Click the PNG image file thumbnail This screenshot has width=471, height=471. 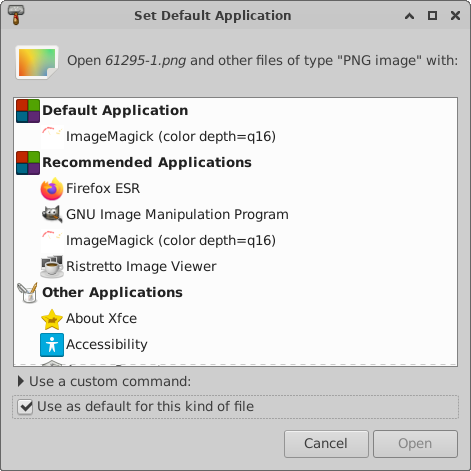click(x=37, y=62)
